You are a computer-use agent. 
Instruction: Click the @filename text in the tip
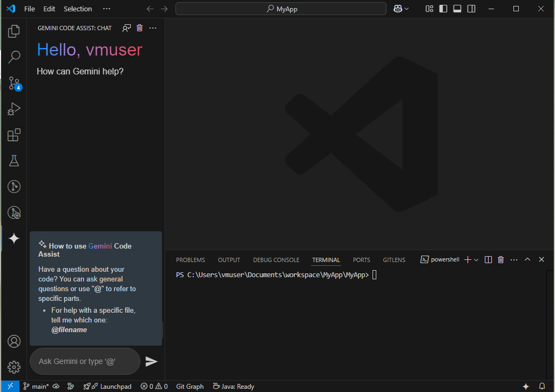pyautogui.click(x=69, y=330)
